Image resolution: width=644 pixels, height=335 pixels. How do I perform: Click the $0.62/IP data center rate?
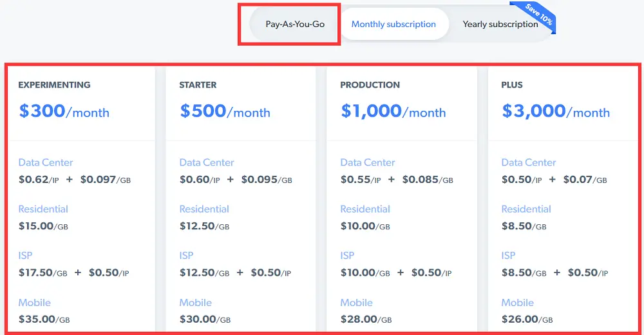click(39, 180)
